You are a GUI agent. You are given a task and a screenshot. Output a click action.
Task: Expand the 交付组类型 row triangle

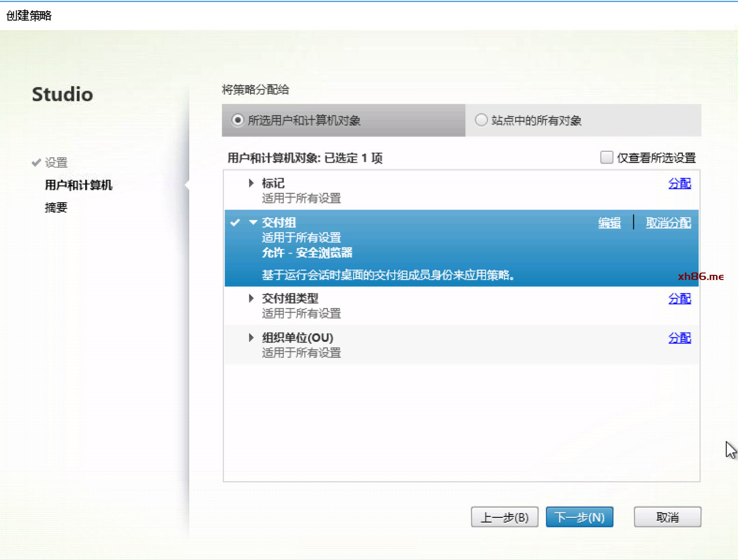coord(251,298)
